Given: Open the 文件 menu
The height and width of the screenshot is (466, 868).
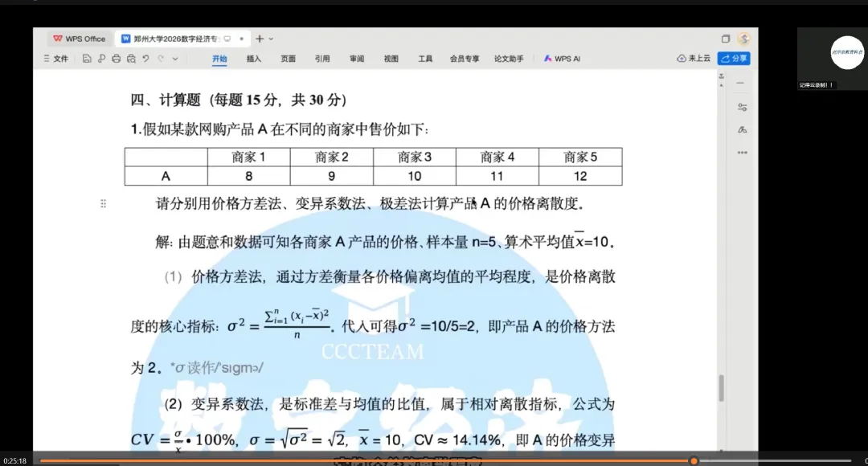Looking at the screenshot, I should pos(61,59).
